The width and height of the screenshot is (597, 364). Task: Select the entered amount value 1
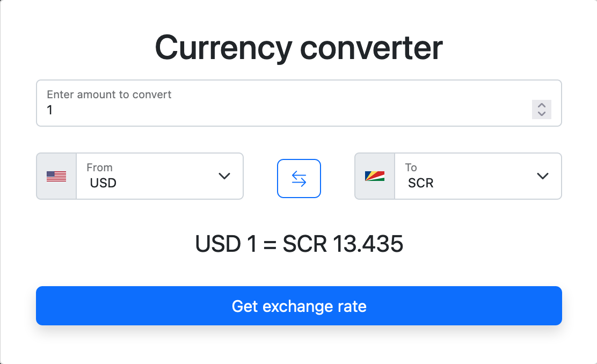click(50, 110)
